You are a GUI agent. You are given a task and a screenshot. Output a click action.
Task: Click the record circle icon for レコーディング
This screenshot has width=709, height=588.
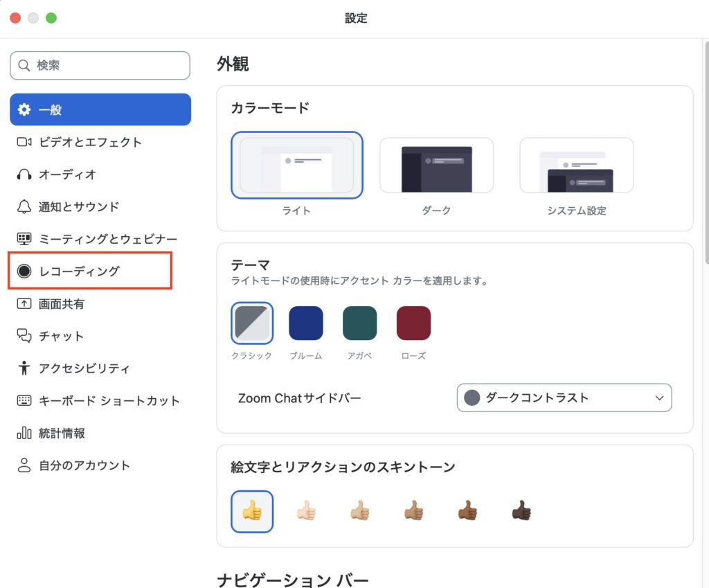coord(24,271)
